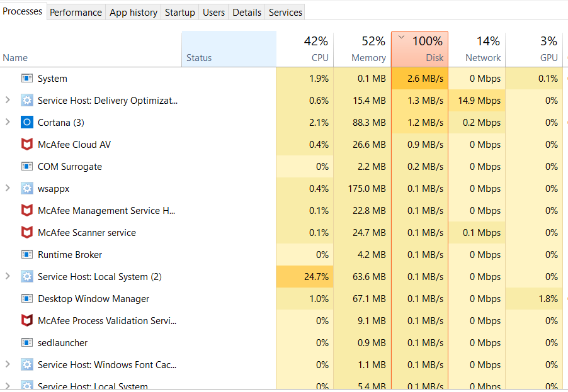
Task: Click the 67.1 MB memory value
Action: 362,299
